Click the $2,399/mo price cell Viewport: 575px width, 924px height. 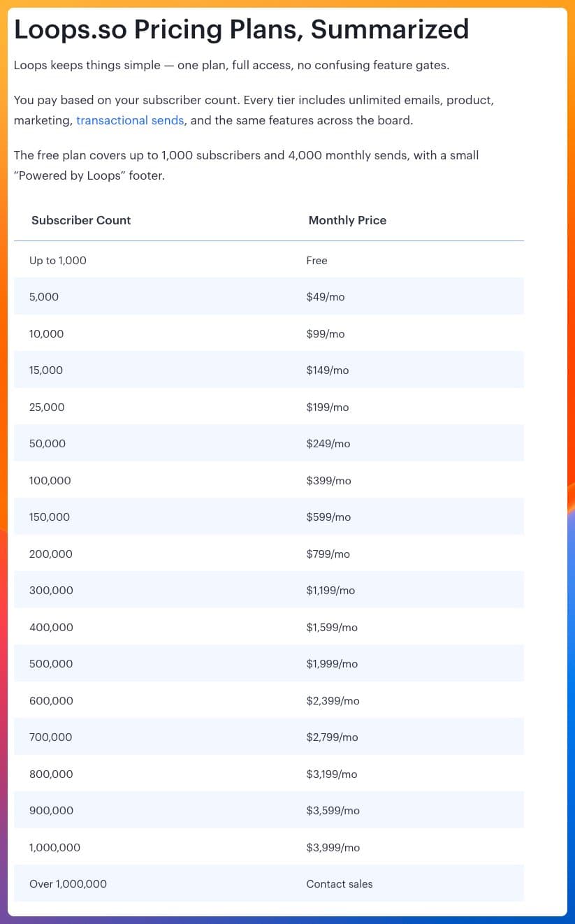click(x=333, y=701)
